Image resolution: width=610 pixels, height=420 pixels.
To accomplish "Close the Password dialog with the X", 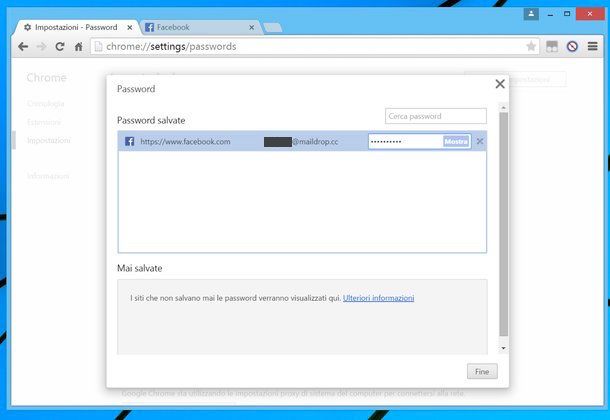I will [500, 84].
